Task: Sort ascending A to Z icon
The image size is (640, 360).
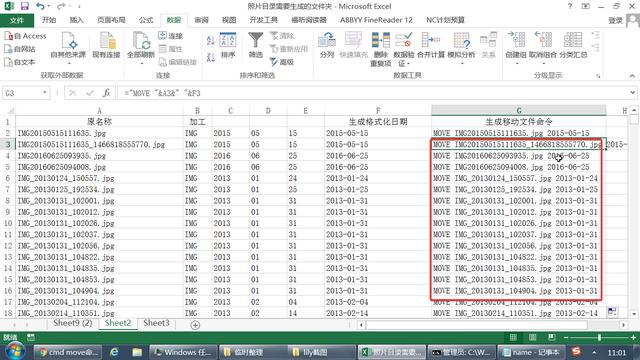Action: point(211,40)
